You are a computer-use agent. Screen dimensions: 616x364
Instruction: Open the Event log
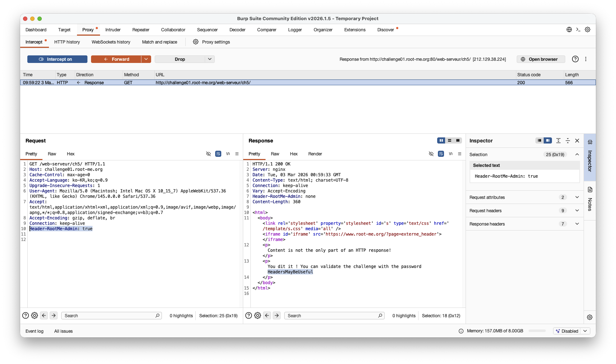[35, 331]
